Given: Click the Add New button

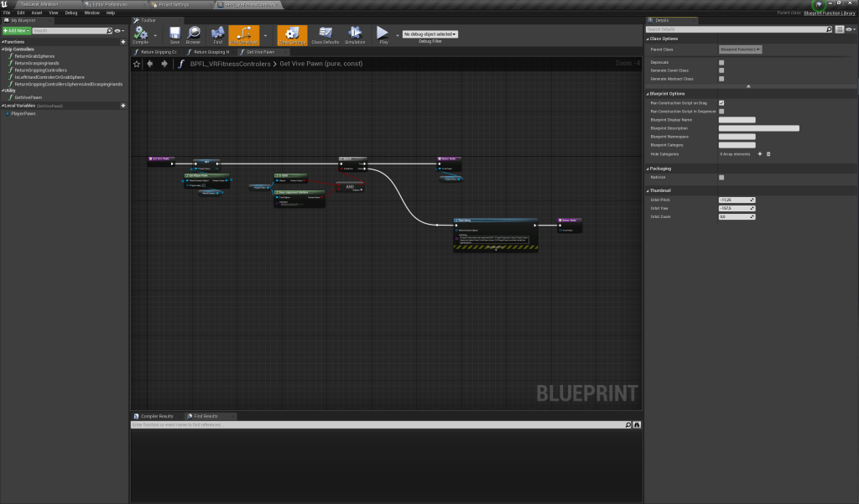Looking at the screenshot, I should [x=16, y=30].
